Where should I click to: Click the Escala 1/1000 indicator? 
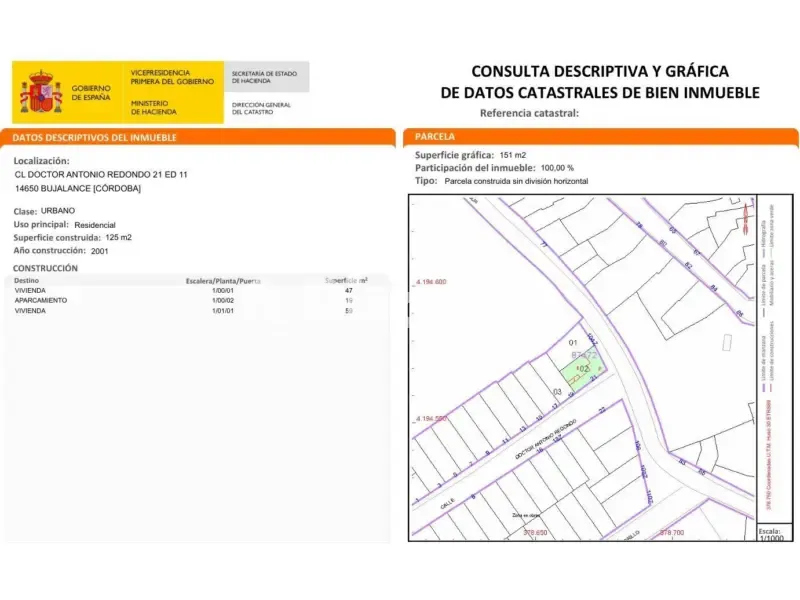[771, 535]
